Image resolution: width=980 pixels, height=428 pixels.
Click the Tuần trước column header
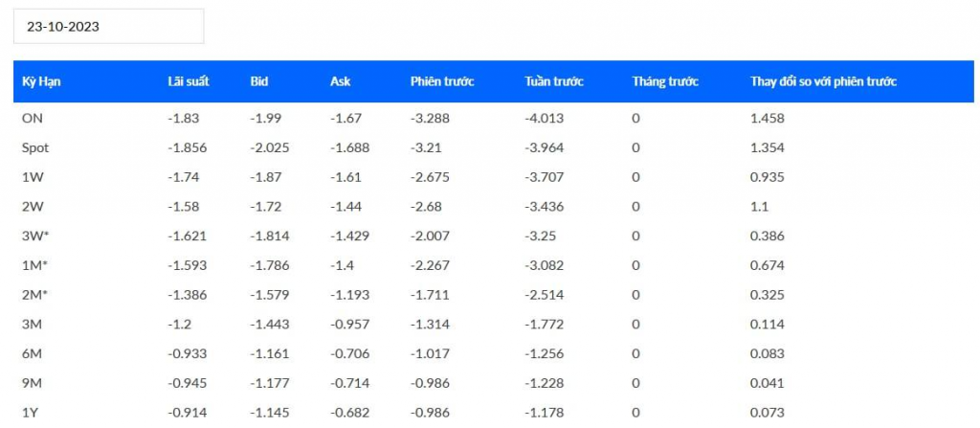pyautogui.click(x=554, y=81)
